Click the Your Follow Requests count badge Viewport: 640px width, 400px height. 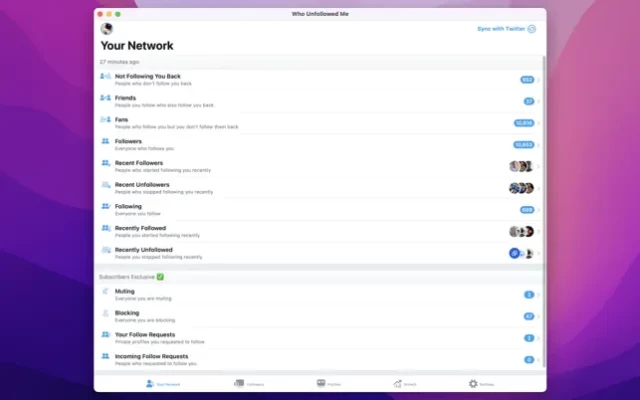tap(529, 338)
